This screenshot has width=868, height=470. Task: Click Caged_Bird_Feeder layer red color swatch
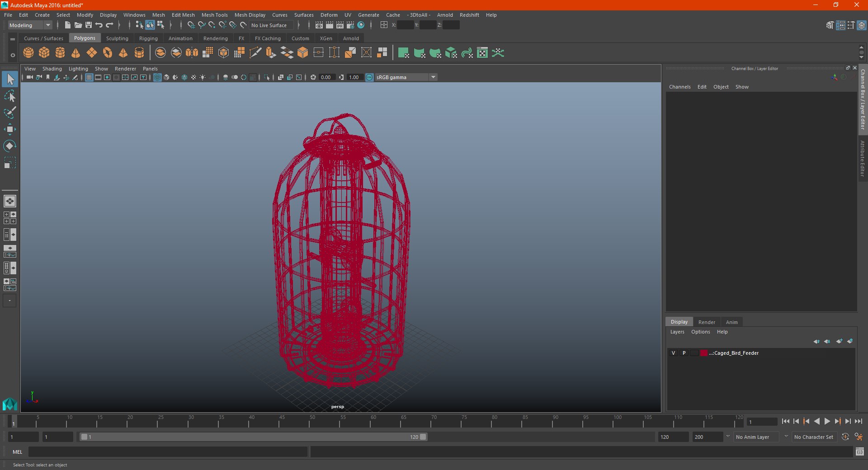704,353
